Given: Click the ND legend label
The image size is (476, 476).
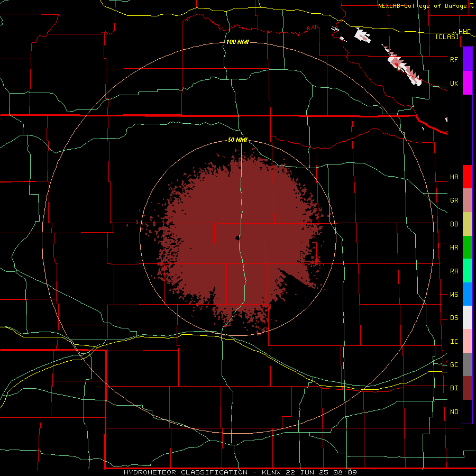Looking at the screenshot, I should pos(454,412).
